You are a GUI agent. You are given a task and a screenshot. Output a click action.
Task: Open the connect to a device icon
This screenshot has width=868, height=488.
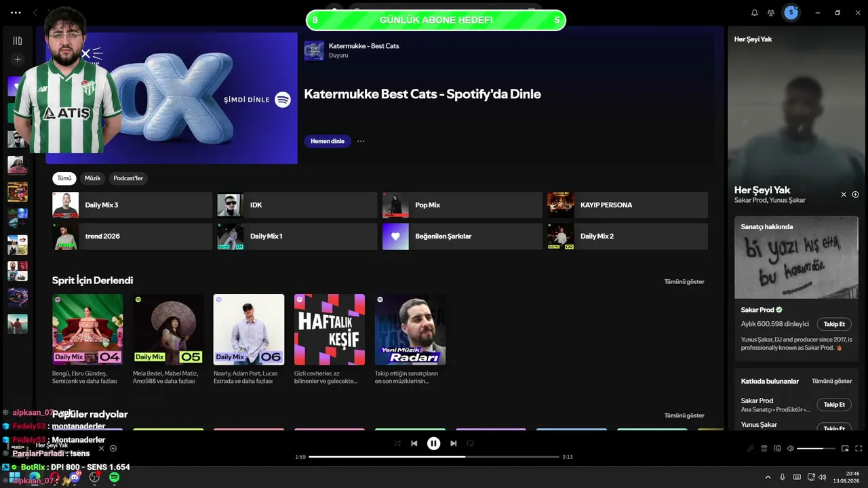point(777,449)
